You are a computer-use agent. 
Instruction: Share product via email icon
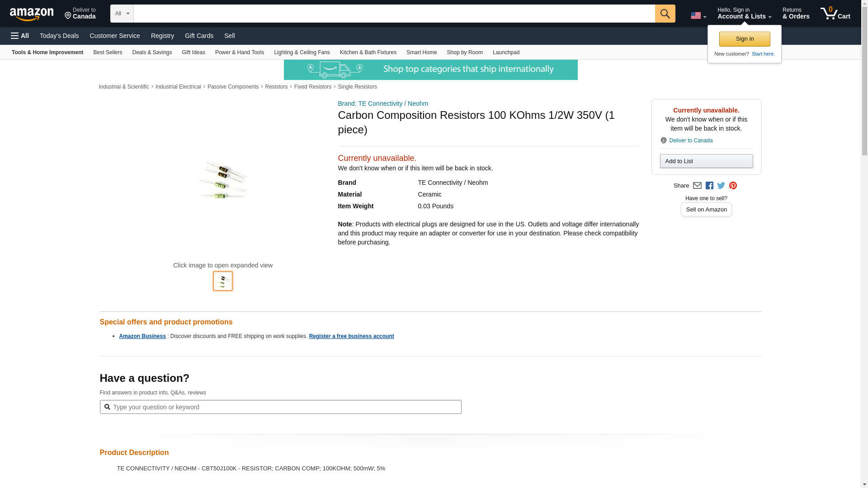pos(697,186)
